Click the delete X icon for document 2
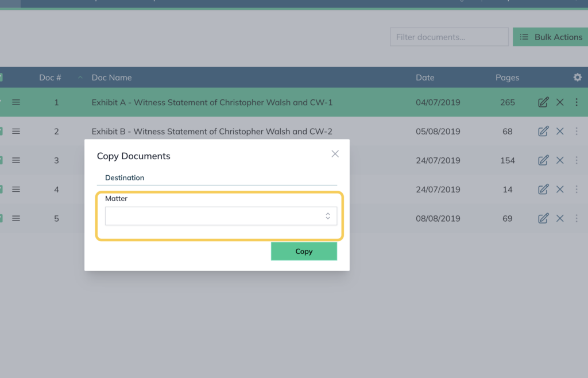The height and width of the screenshot is (378, 588). pyautogui.click(x=560, y=131)
